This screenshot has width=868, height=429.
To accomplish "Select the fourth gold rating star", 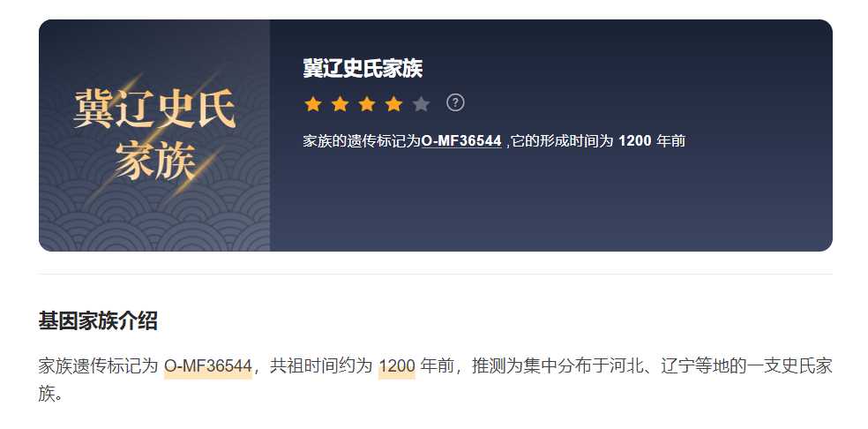I will click(x=393, y=103).
